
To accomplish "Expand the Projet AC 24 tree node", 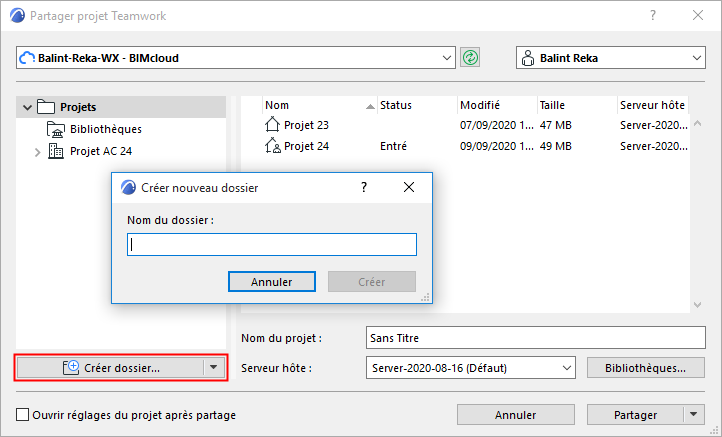I will pos(37,151).
